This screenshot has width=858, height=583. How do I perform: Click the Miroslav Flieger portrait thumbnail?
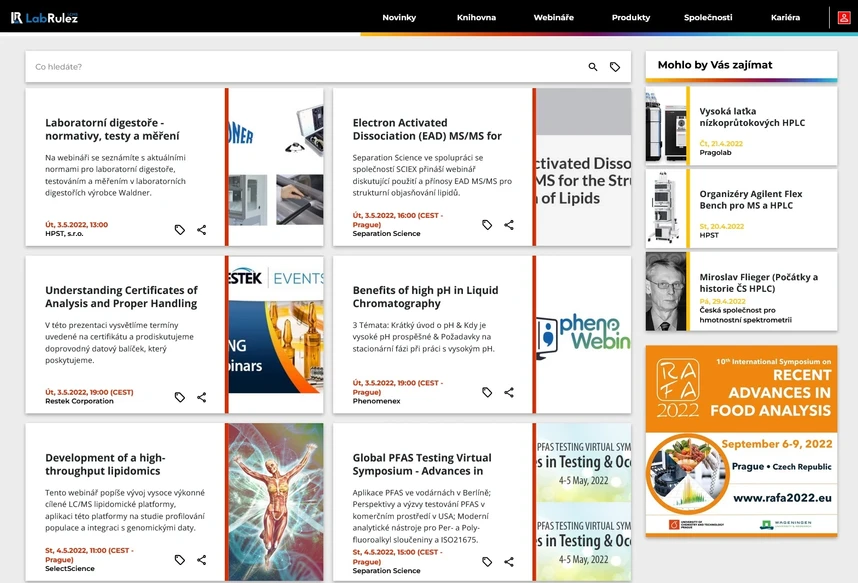pyautogui.click(x=666, y=291)
